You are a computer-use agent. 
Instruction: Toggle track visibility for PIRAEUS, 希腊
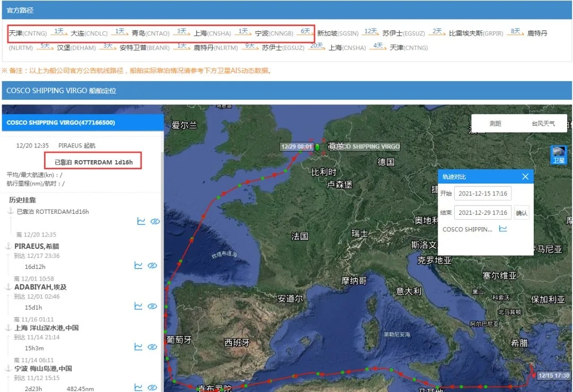coord(152,266)
